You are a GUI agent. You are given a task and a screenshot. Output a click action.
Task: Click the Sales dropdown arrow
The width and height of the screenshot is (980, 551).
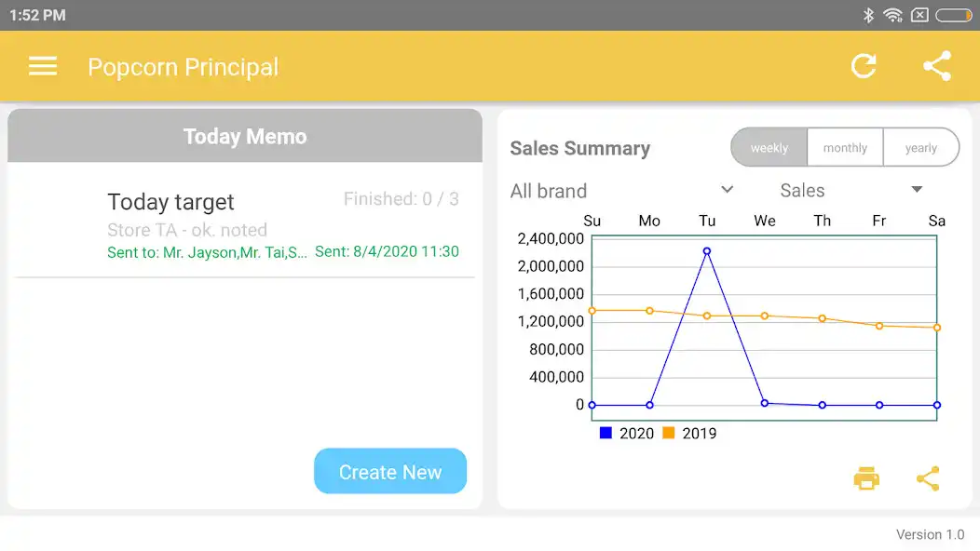917,190
